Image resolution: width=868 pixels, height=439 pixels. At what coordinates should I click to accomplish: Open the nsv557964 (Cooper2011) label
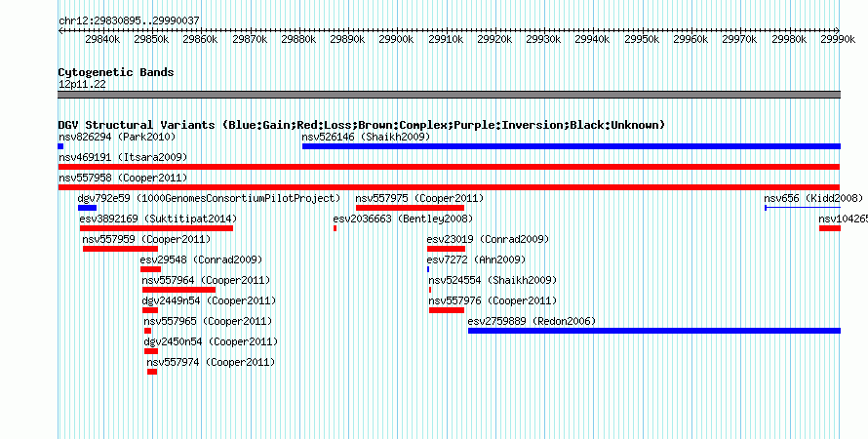(x=206, y=280)
